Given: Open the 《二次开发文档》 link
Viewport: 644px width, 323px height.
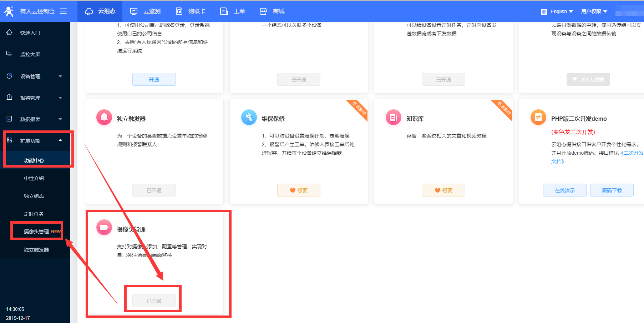Looking at the screenshot, I should coord(632,153).
